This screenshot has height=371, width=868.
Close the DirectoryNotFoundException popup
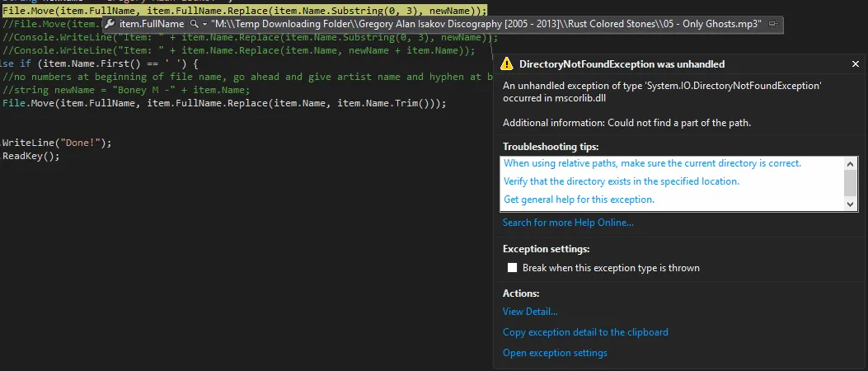click(x=856, y=63)
